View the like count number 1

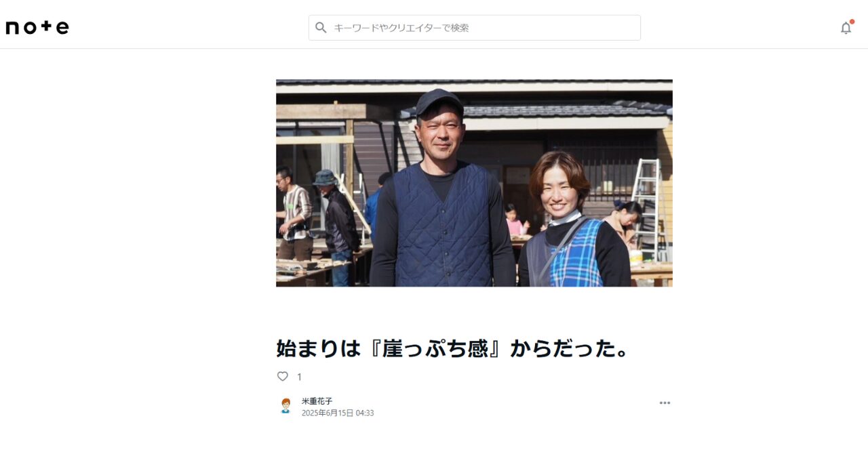point(299,377)
